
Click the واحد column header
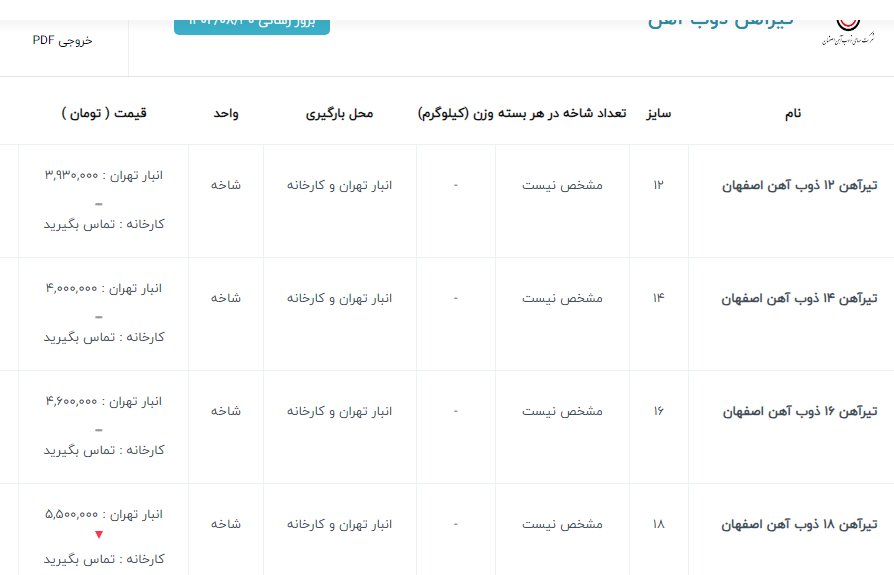point(225,114)
